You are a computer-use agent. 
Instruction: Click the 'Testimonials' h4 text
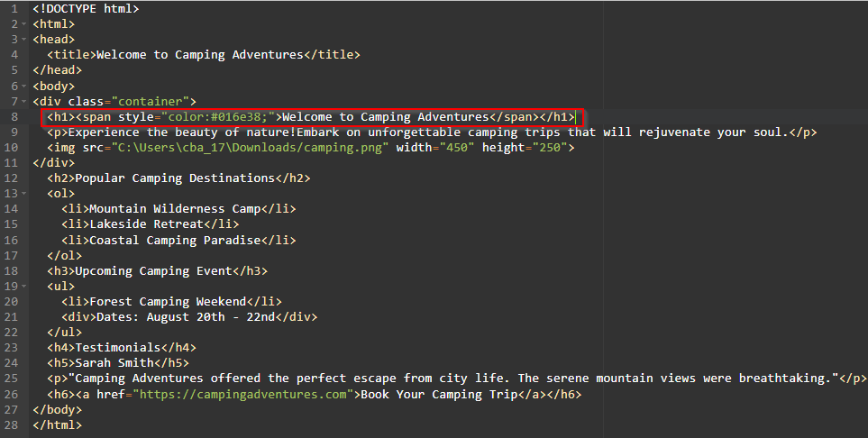pyautogui.click(x=118, y=348)
